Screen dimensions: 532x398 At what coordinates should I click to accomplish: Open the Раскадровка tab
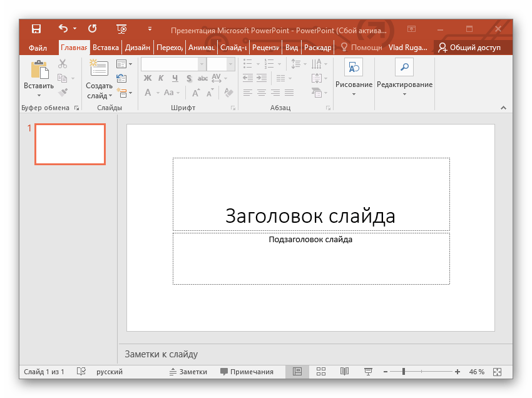click(317, 48)
